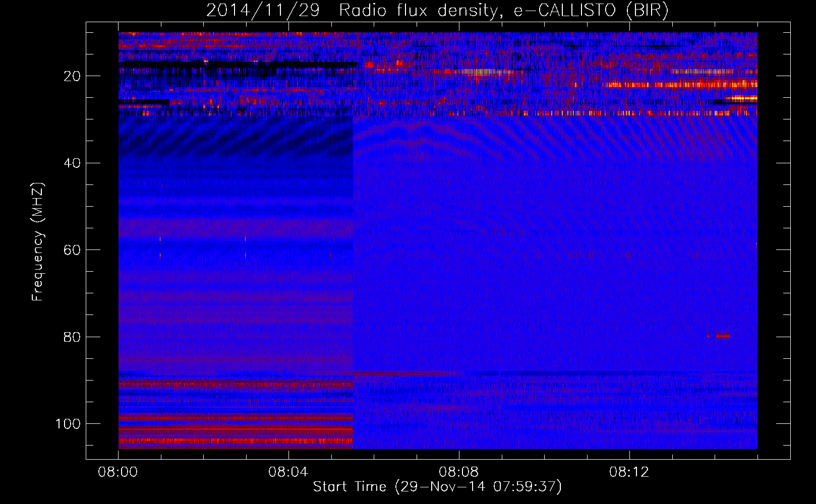816x504 pixels.
Task: Click the 40 MHz frequency tick label
Action: (x=73, y=163)
